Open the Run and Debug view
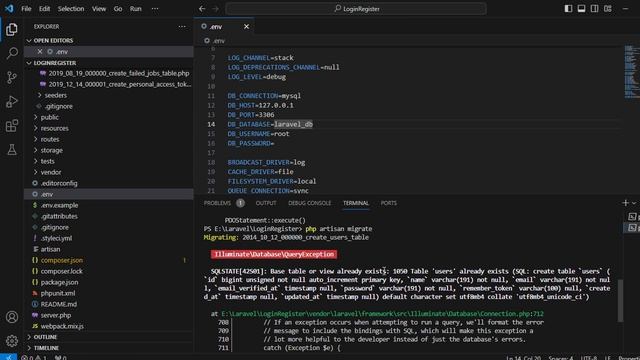640x360 pixels. click(x=12, y=101)
